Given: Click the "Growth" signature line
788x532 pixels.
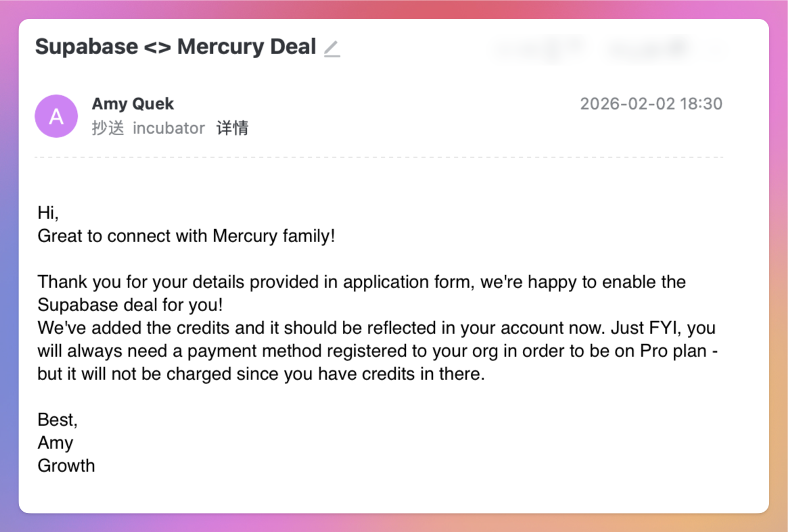Looking at the screenshot, I should [66, 466].
